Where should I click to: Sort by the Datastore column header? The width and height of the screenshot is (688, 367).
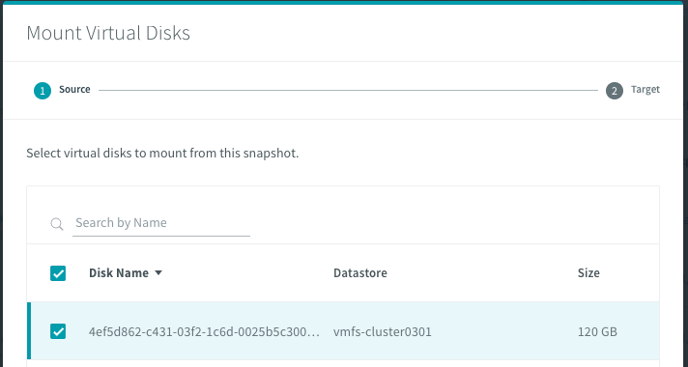(360, 273)
